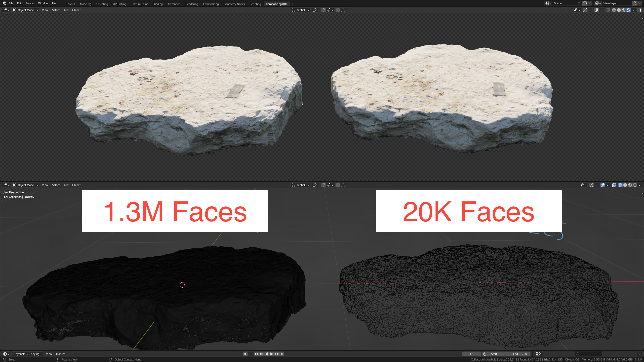Open top viewport object visibility dropdown

(x=577, y=10)
